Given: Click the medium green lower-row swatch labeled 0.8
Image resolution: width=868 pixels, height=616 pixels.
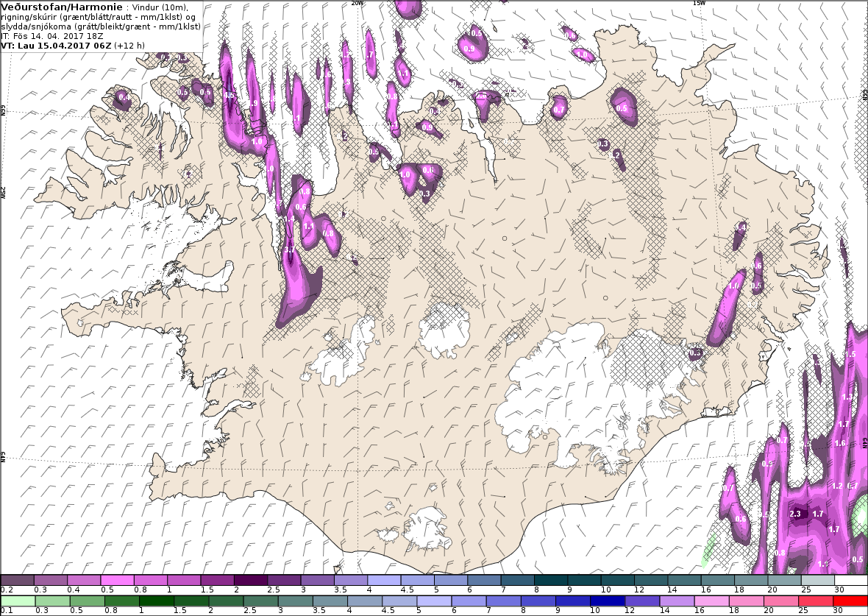Looking at the screenshot, I should coord(121,601).
